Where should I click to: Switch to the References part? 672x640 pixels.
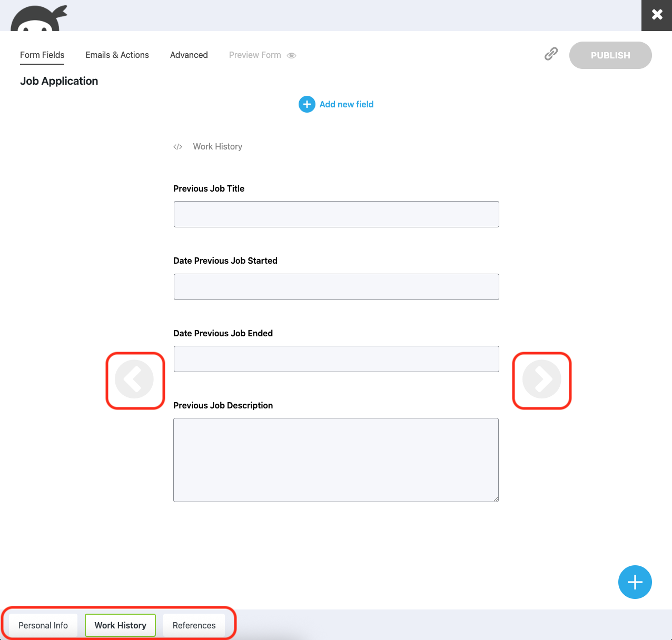click(194, 625)
